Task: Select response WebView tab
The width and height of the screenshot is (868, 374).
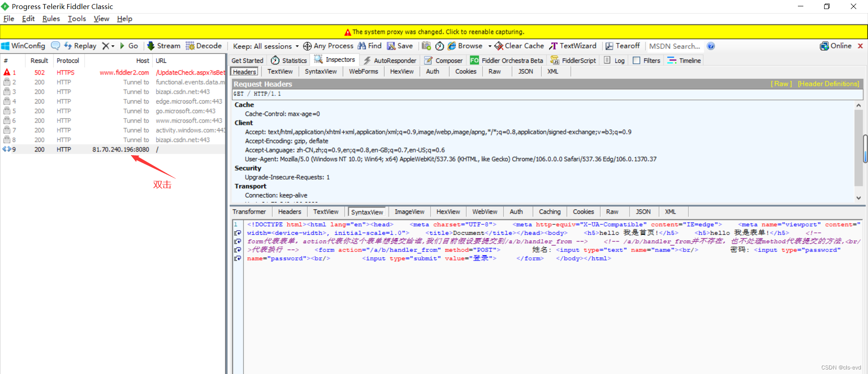Action: 484,212
